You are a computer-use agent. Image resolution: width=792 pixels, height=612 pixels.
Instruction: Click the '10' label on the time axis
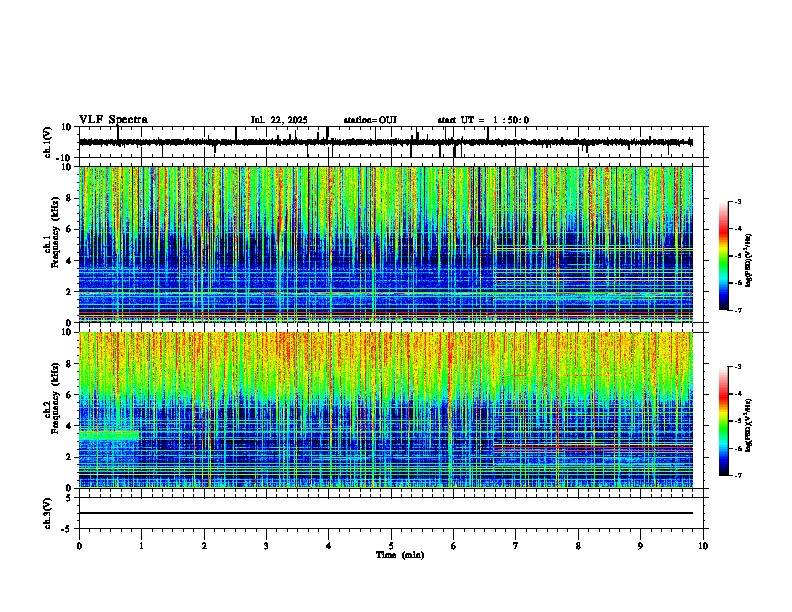click(703, 546)
